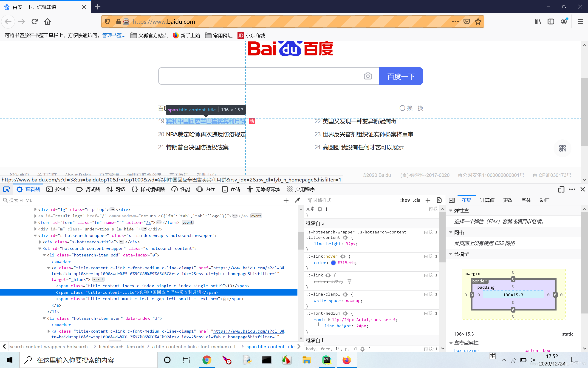This screenshot has height=368, width=588.
Task: Open hot search 英国又发现一种变异新冠病毒
Action: click(x=359, y=121)
